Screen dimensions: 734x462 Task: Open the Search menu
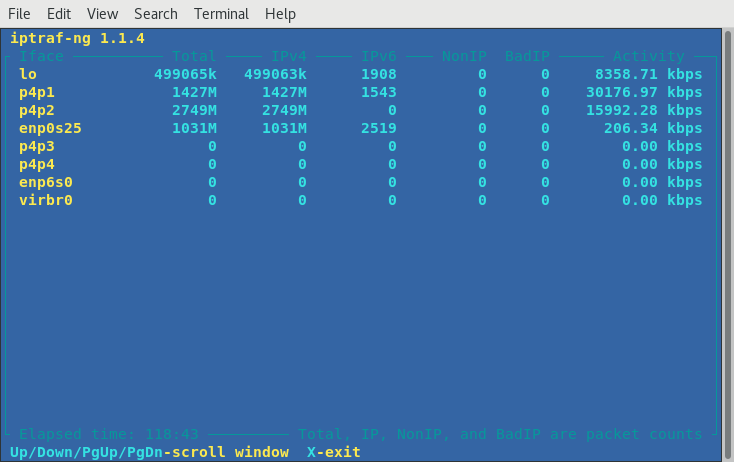(156, 14)
